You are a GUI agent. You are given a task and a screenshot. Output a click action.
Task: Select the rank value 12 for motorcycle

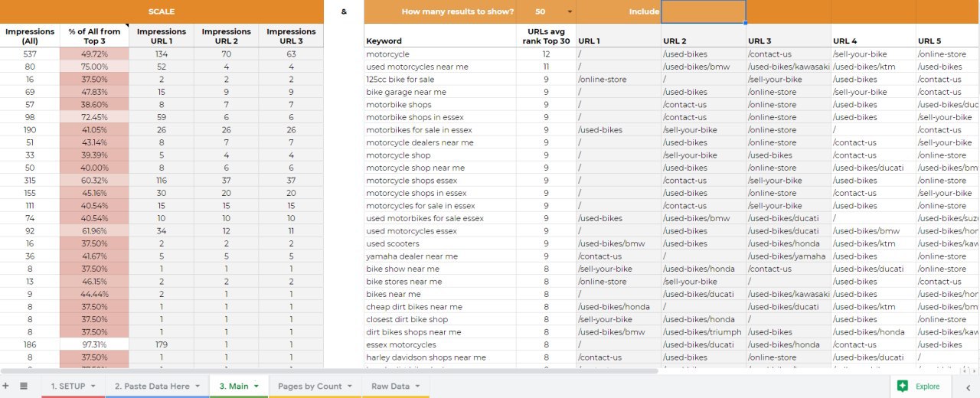click(546, 54)
